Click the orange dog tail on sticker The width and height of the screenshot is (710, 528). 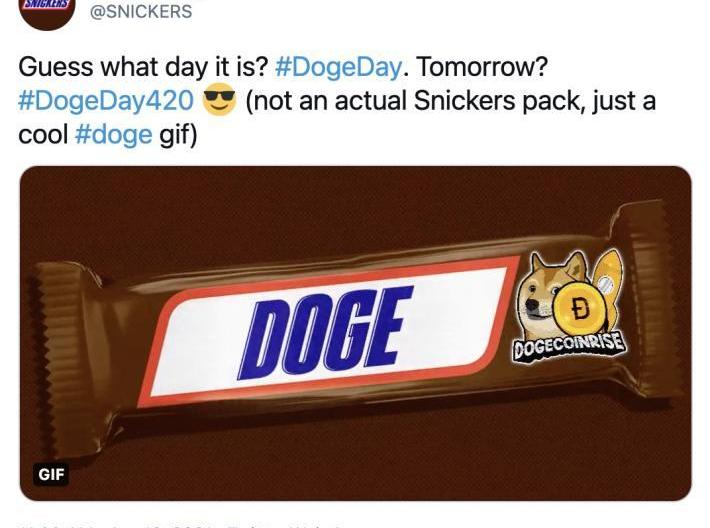coord(608,279)
